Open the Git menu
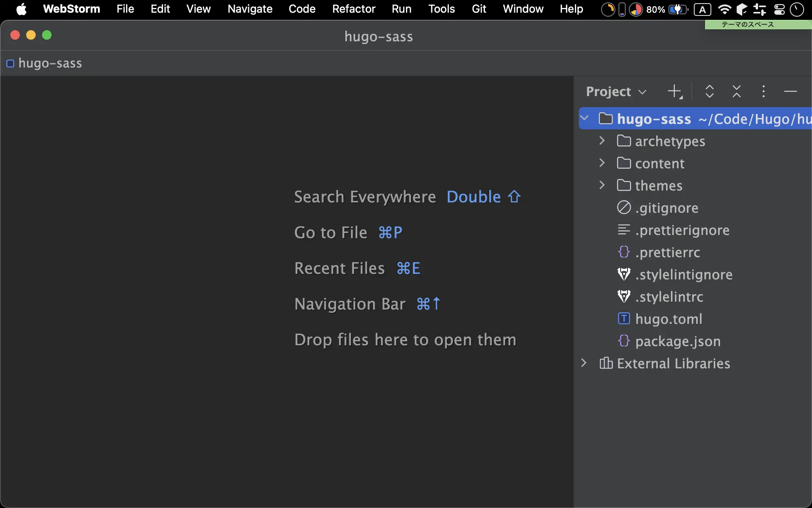Image resolution: width=812 pixels, height=508 pixels. tap(479, 9)
